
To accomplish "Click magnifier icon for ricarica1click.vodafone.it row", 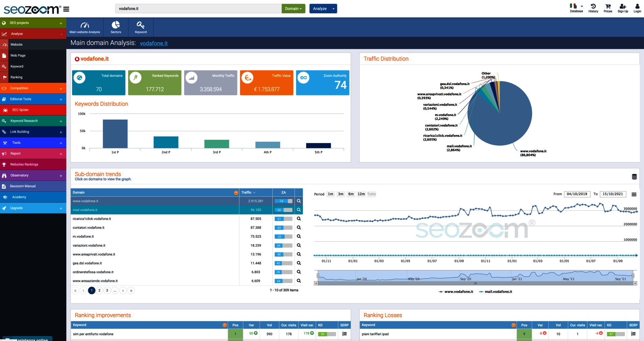I will (x=299, y=219).
